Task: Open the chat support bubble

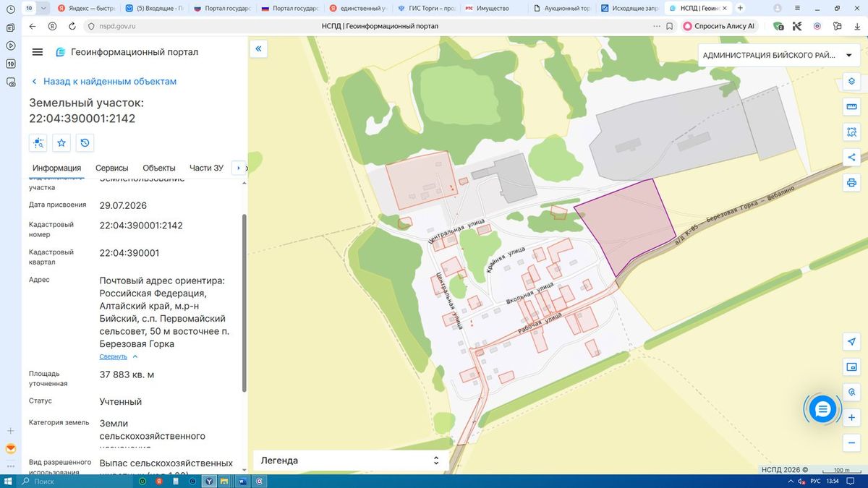Action: pyautogui.click(x=822, y=409)
